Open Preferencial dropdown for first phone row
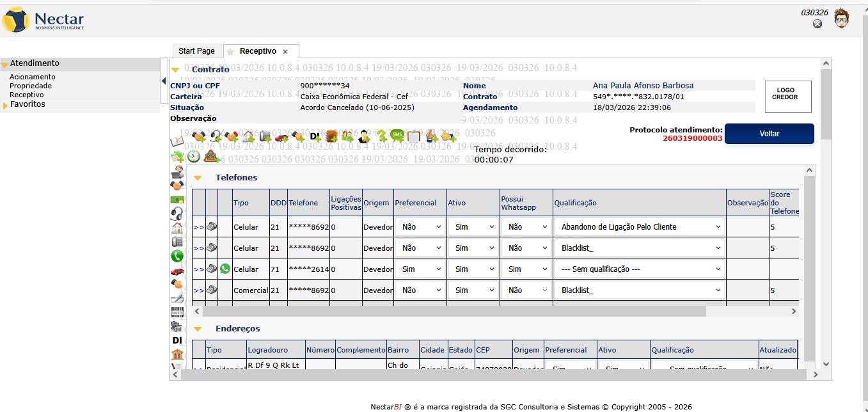This screenshot has height=412, width=868. click(420, 227)
